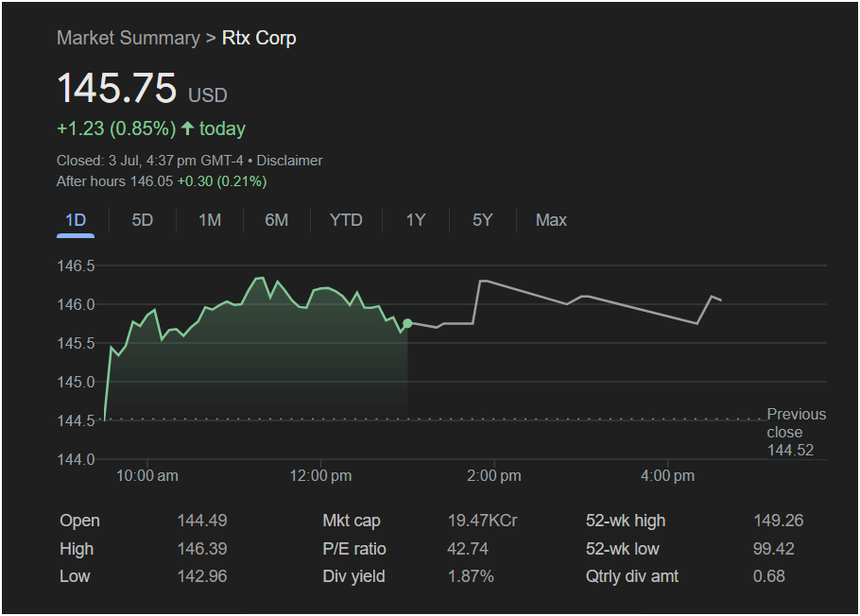Show the 6M chart range

tap(276, 220)
